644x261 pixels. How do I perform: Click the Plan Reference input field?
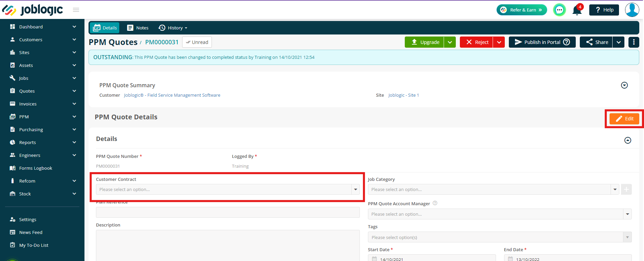point(228,212)
